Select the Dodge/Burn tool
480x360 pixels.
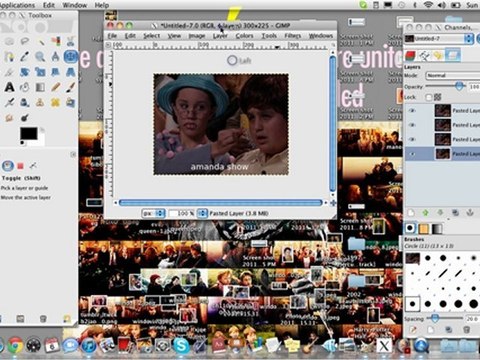pos(25,118)
